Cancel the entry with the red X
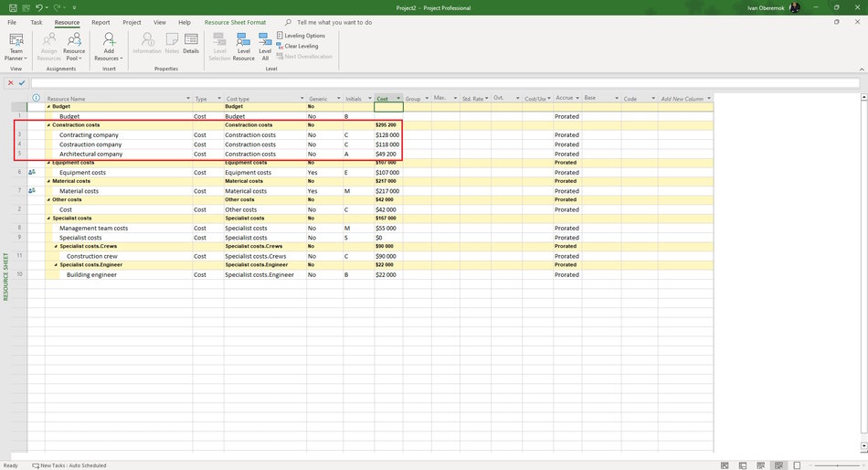The height and width of the screenshot is (470, 868). click(x=11, y=82)
